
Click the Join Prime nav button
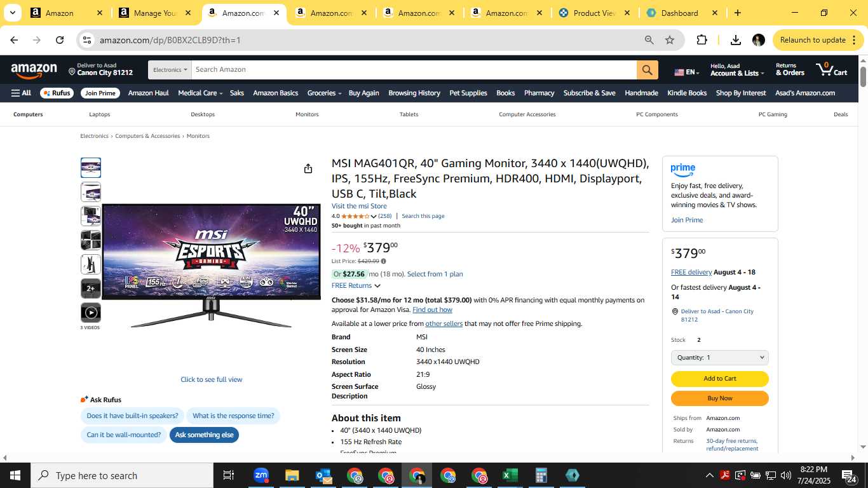tap(100, 93)
